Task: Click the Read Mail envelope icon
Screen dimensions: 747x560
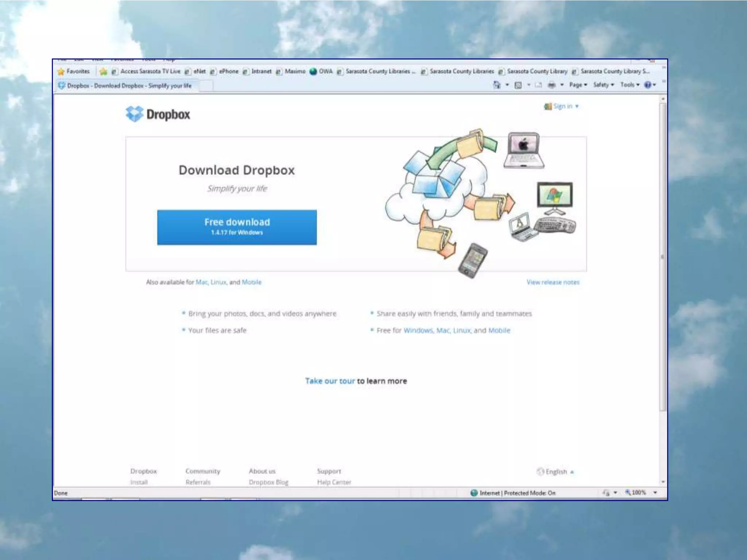Action: 538,85
